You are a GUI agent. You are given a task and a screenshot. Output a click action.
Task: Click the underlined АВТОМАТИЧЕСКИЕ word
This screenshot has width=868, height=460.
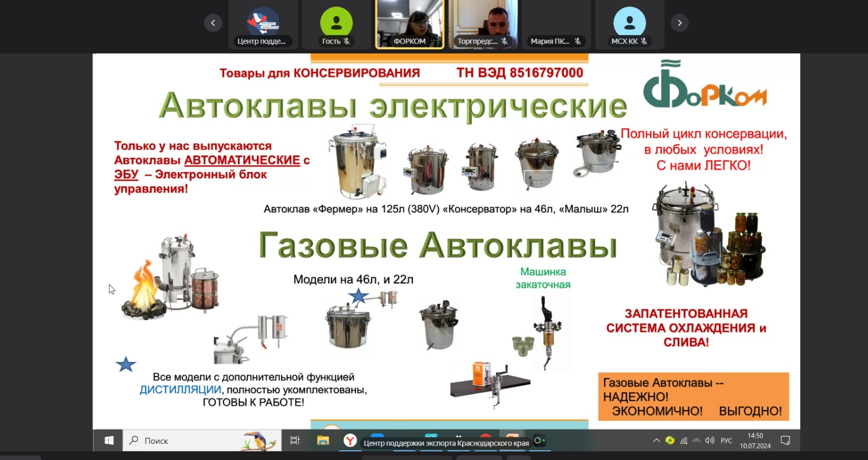(242, 160)
